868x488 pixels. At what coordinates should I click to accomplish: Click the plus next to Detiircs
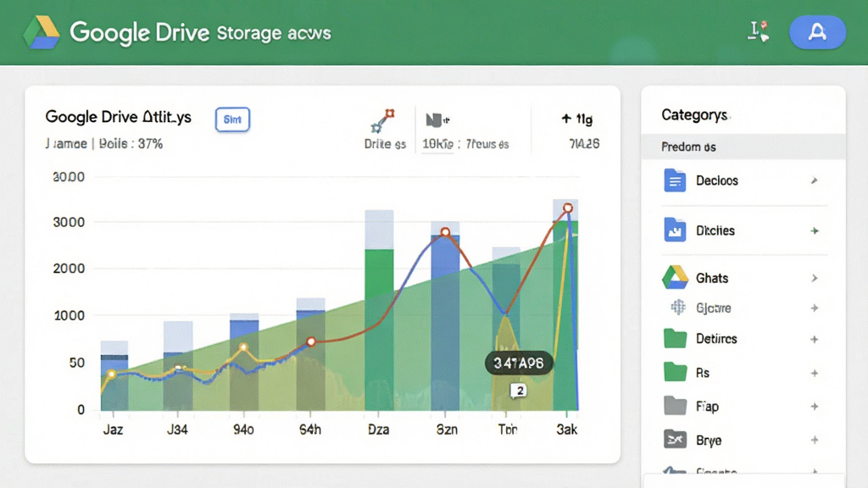[x=815, y=339]
